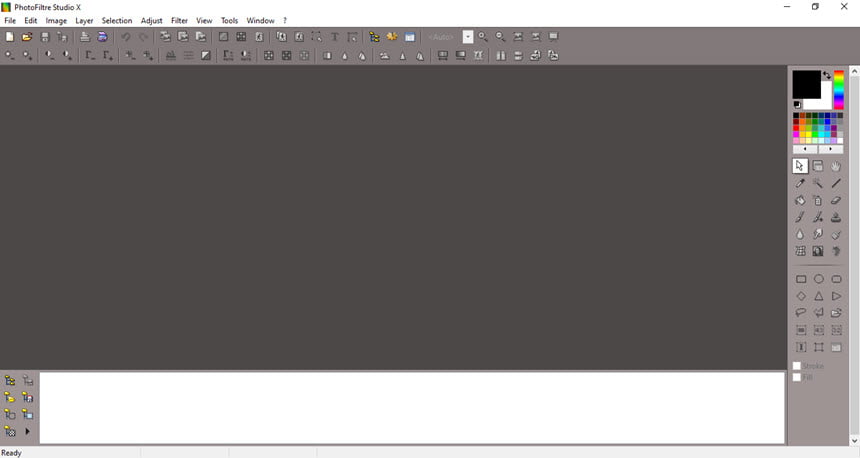This screenshot has height=458, width=860.
Task: Expand explorer options with black arrow
Action: (27, 432)
